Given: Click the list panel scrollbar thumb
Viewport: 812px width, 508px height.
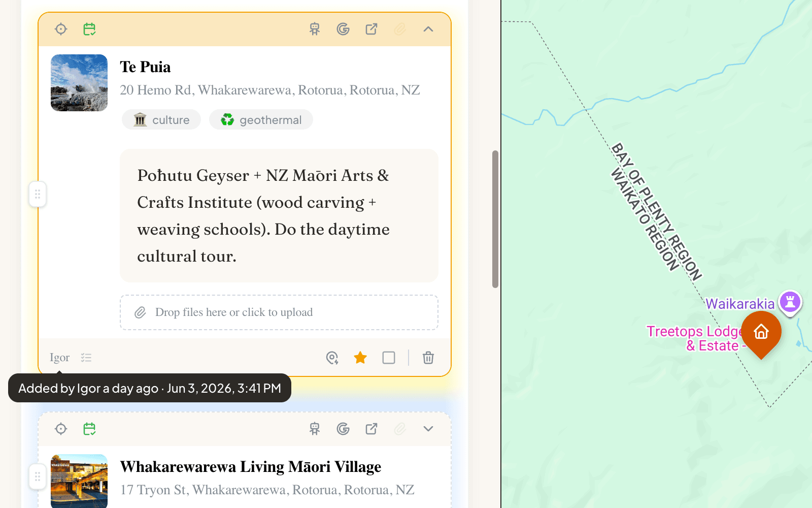Looking at the screenshot, I should click(495, 219).
